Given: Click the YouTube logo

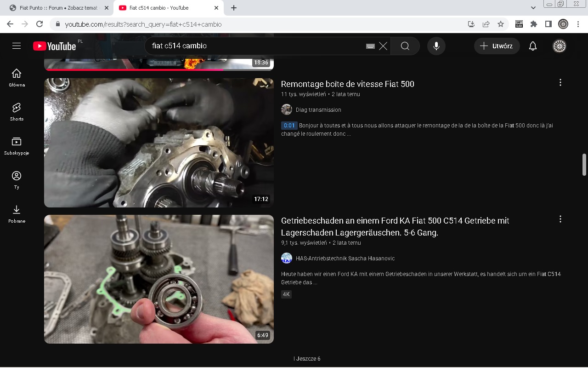Looking at the screenshot, I should (54, 46).
